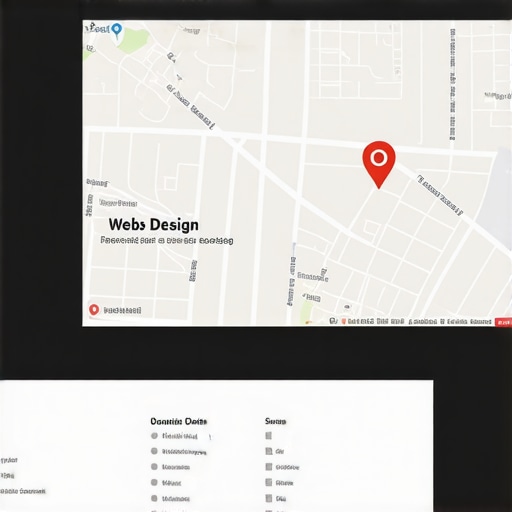The image size is (512, 512).
Task: Click the blue map pin marker
Action: [117, 31]
